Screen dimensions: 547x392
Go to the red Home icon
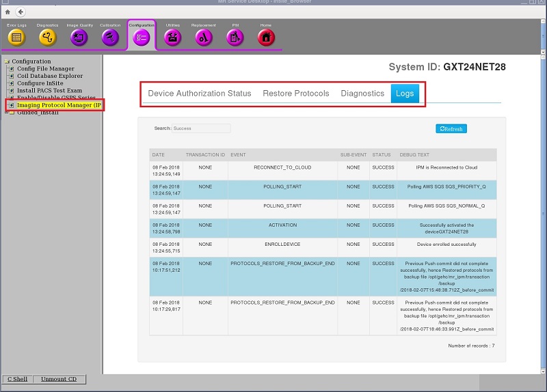pos(266,38)
